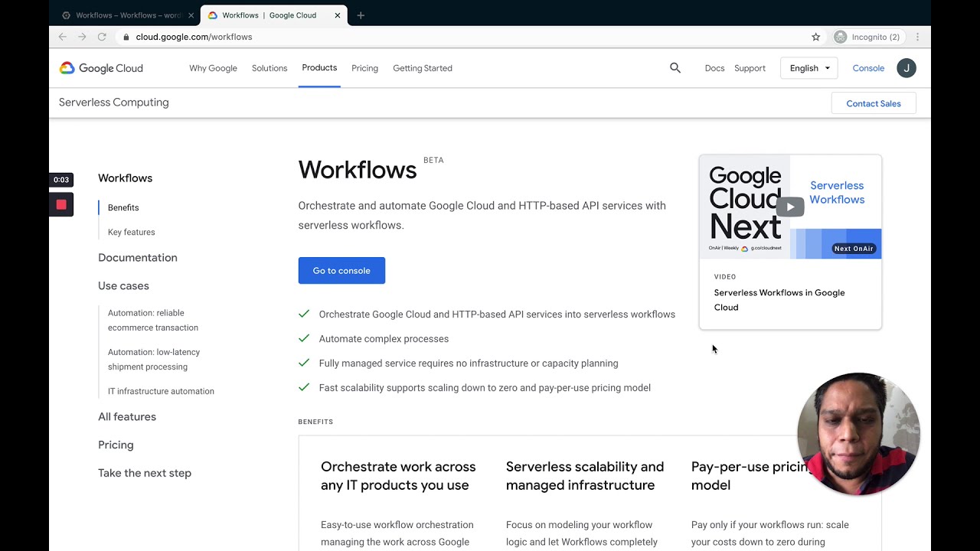This screenshot has width=980, height=551.
Task: Open IT infrastructure automation sidebar link
Action: point(161,391)
